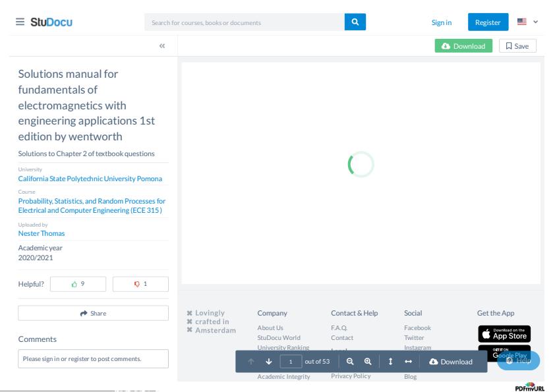Fit page to width with the horizontal arrows icon

click(x=408, y=361)
